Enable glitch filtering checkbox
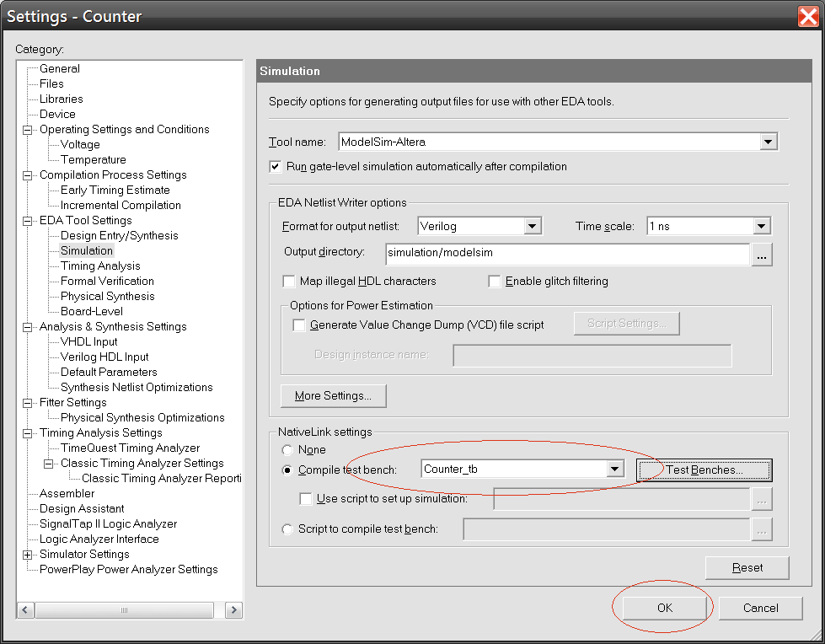825x644 pixels. [495, 282]
